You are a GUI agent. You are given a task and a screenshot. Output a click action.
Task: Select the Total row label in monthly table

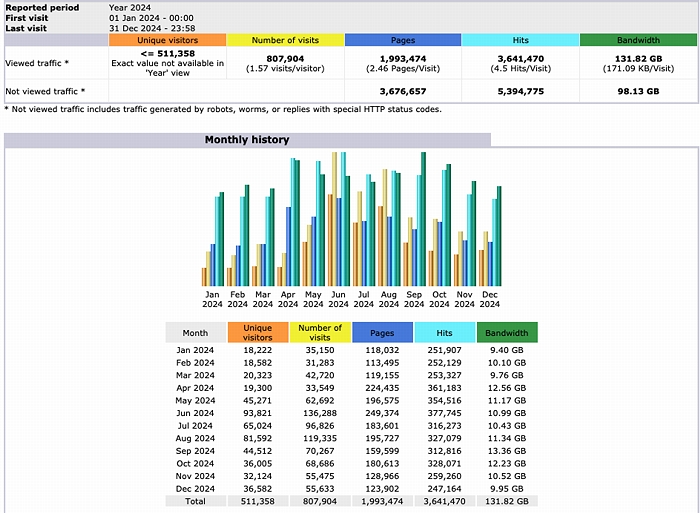[x=195, y=500]
